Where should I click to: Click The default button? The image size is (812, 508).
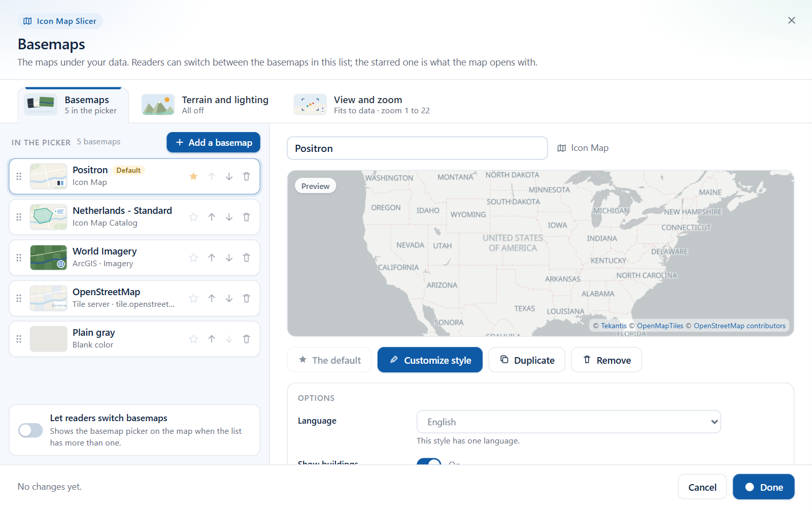(329, 360)
